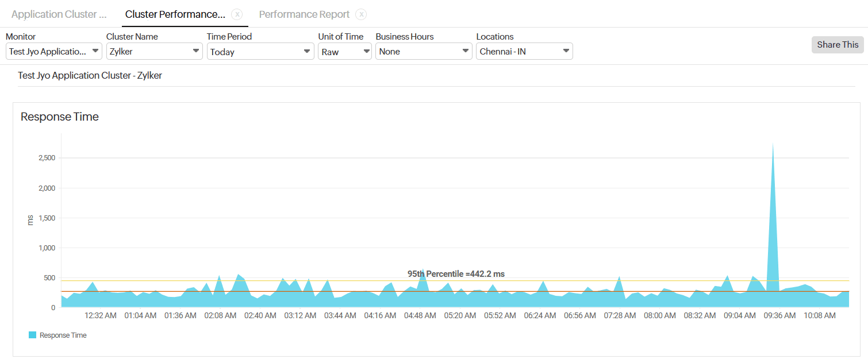Expand the Cluster Name dropdown showing Zylker
The image size is (868, 363).
(x=154, y=52)
